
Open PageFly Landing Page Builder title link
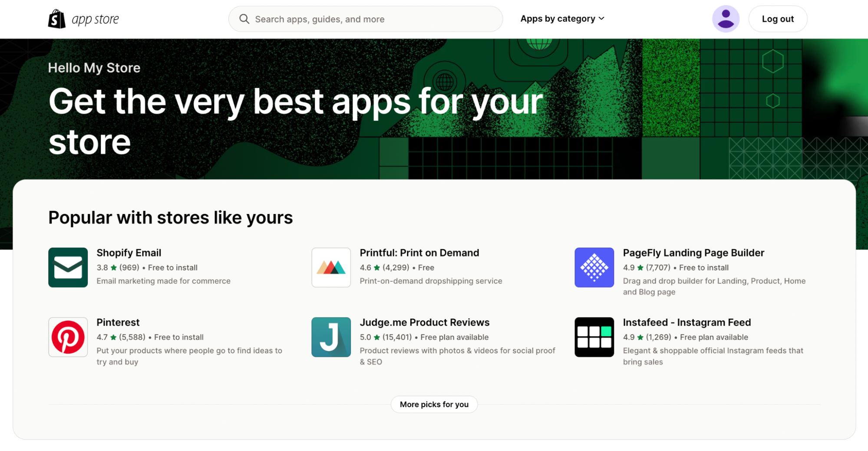coord(693,253)
